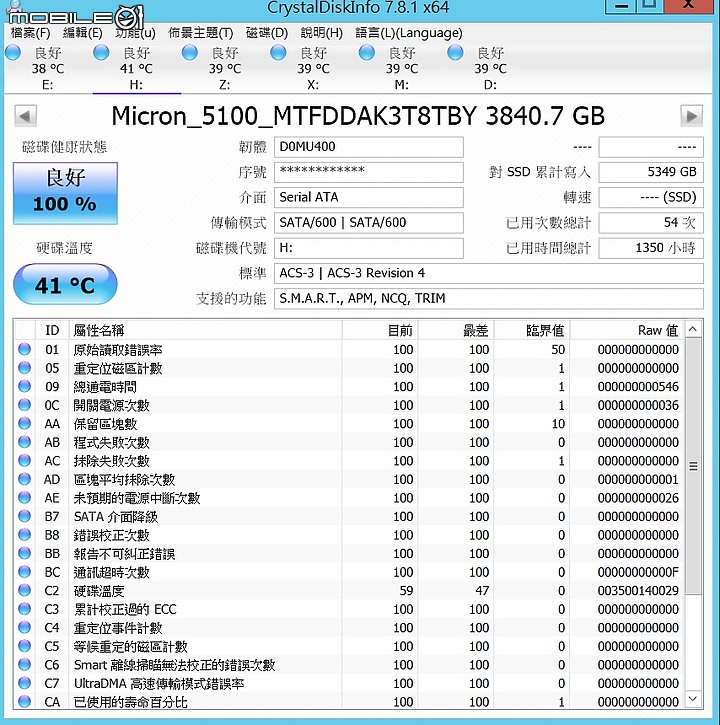Select drive E: status icon
Image resolution: width=720 pixels, height=725 pixels.
pos(13,52)
